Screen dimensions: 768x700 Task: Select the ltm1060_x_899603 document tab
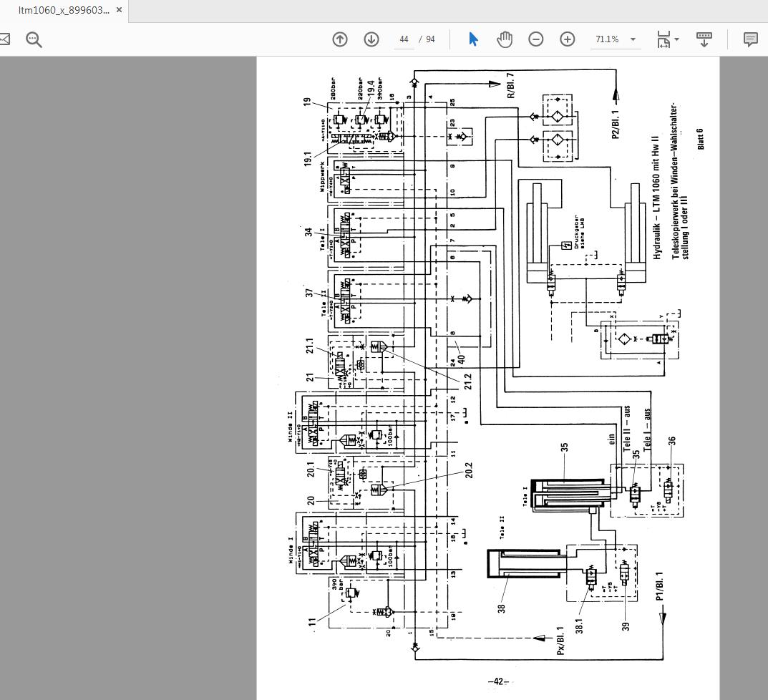[64, 10]
